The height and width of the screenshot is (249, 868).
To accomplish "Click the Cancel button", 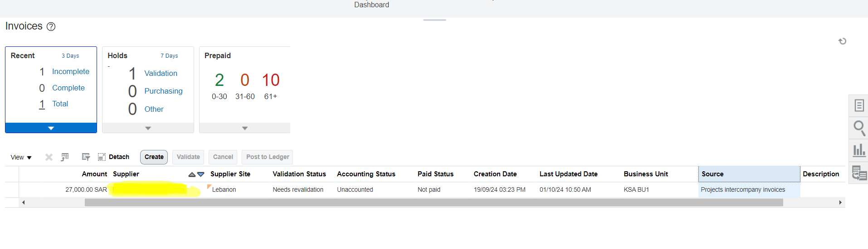I will (223, 157).
